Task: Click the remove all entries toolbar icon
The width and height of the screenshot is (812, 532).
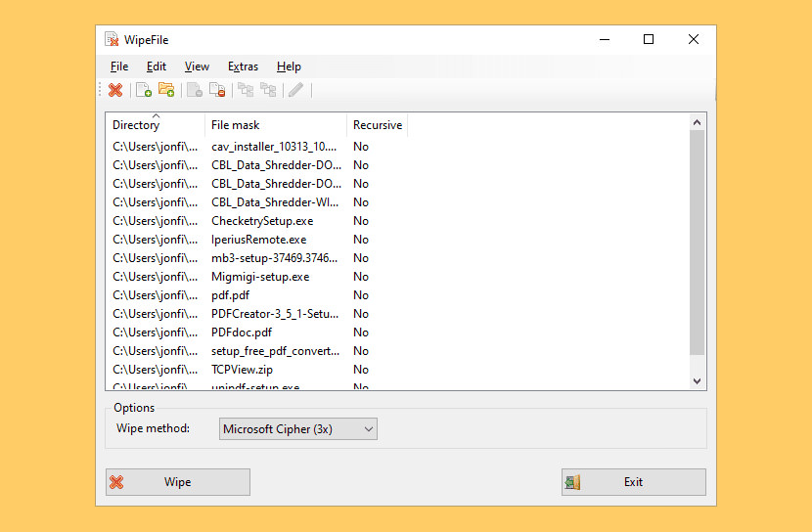Action: pos(217,90)
